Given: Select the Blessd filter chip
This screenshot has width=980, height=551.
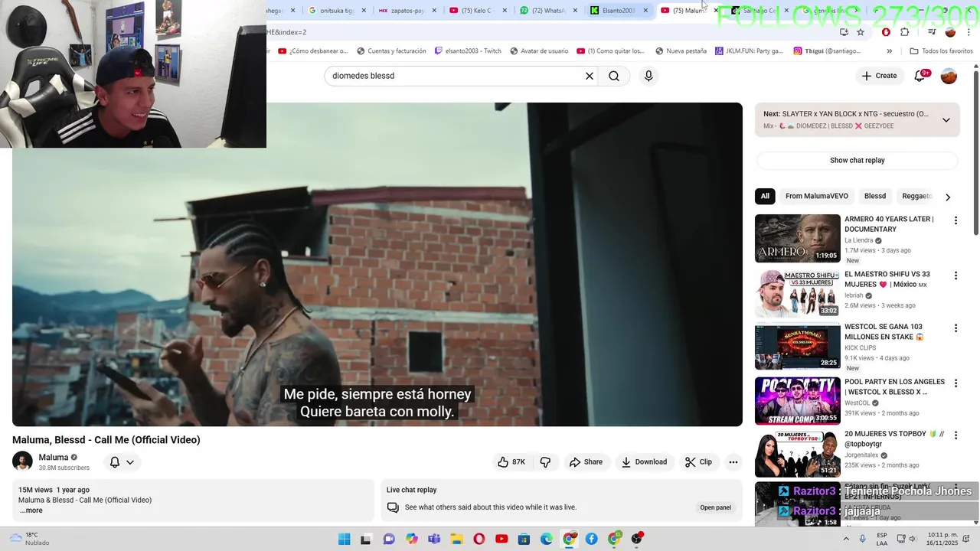Looking at the screenshot, I should click(875, 196).
